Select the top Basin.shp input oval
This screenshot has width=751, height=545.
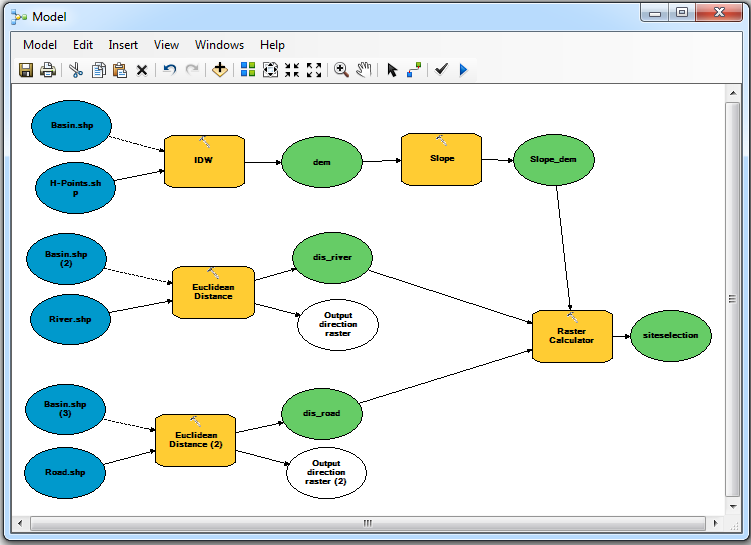click(72, 126)
